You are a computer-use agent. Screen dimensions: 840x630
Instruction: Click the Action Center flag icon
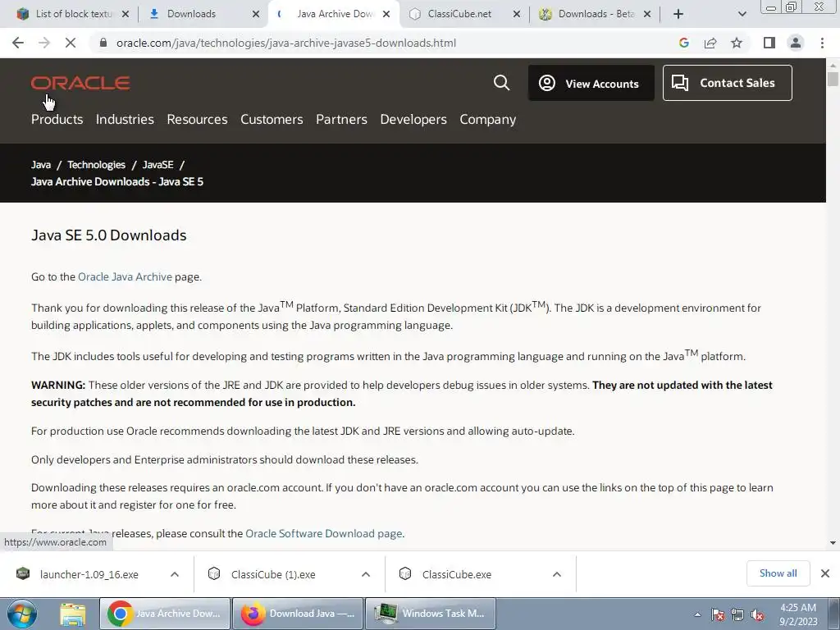pyautogui.click(x=718, y=614)
